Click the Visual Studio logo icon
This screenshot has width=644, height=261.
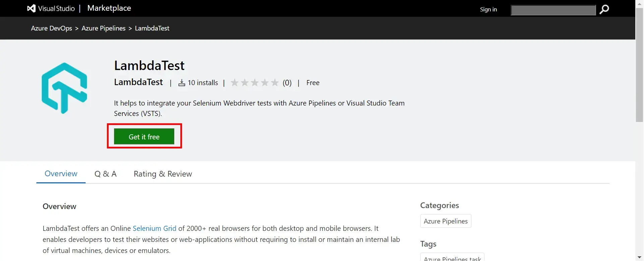(31, 8)
